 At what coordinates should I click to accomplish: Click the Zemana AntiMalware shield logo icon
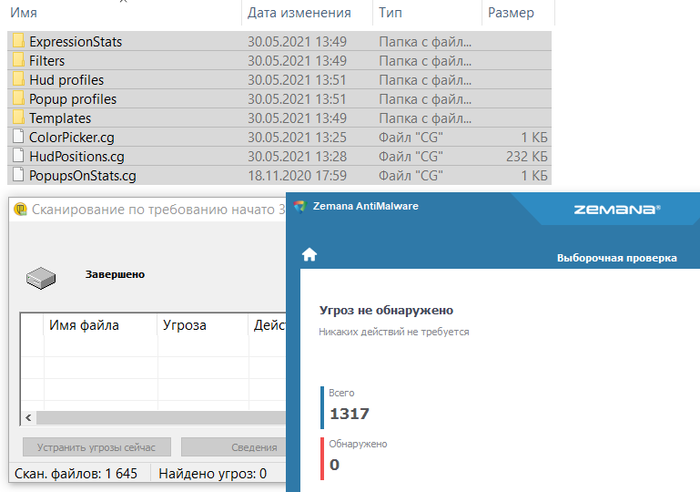[x=300, y=206]
